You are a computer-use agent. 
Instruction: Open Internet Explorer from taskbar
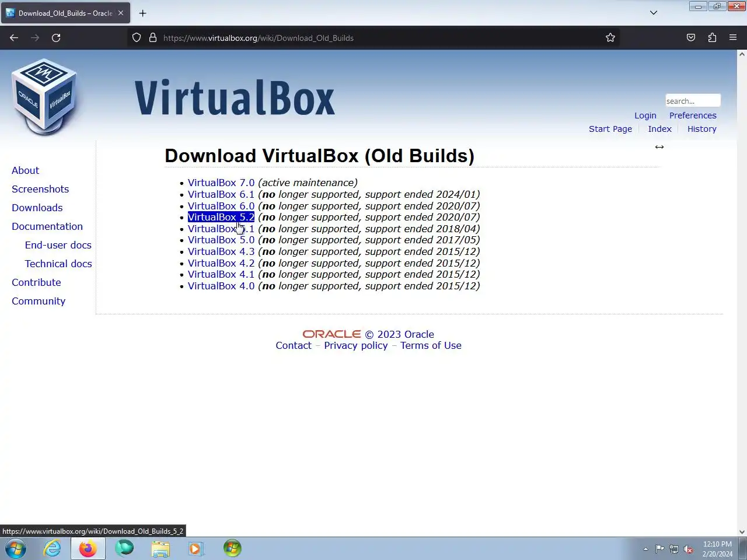point(53,548)
